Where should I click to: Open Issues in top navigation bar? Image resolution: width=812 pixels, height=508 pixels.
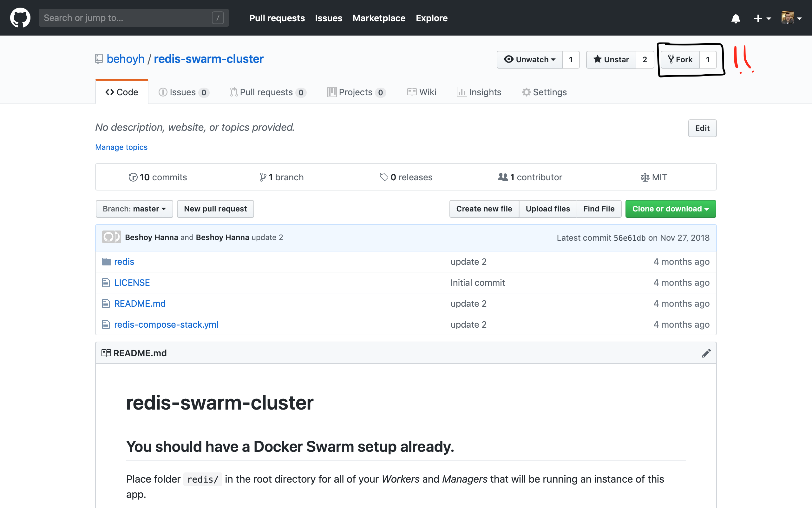329,18
